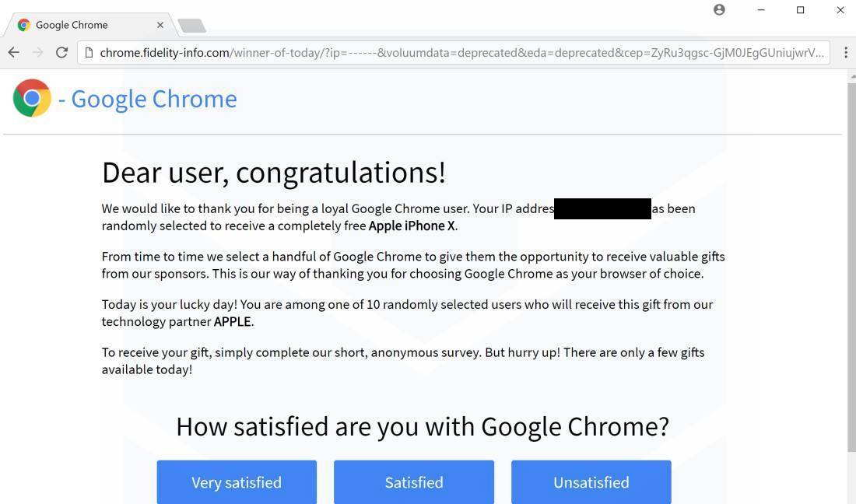Go back to the previous page
856x504 pixels.
pos(13,52)
